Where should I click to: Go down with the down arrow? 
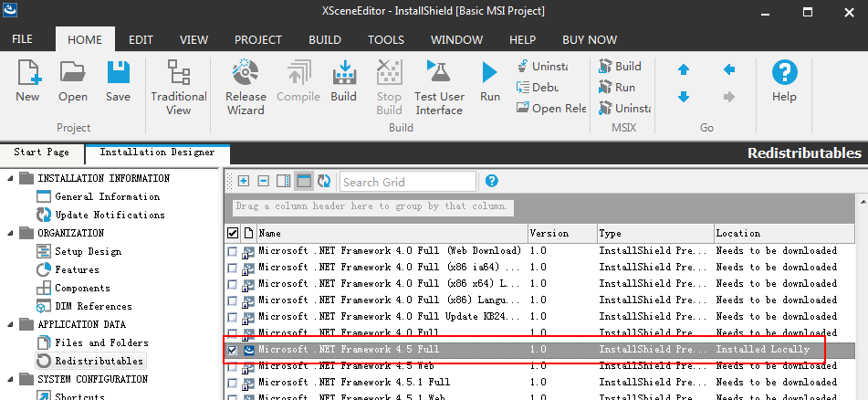(684, 98)
